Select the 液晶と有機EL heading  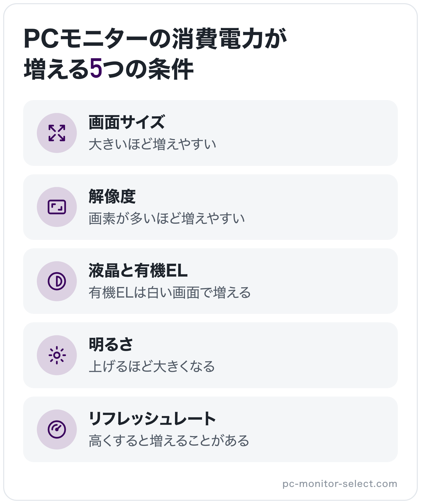pyautogui.click(x=138, y=270)
